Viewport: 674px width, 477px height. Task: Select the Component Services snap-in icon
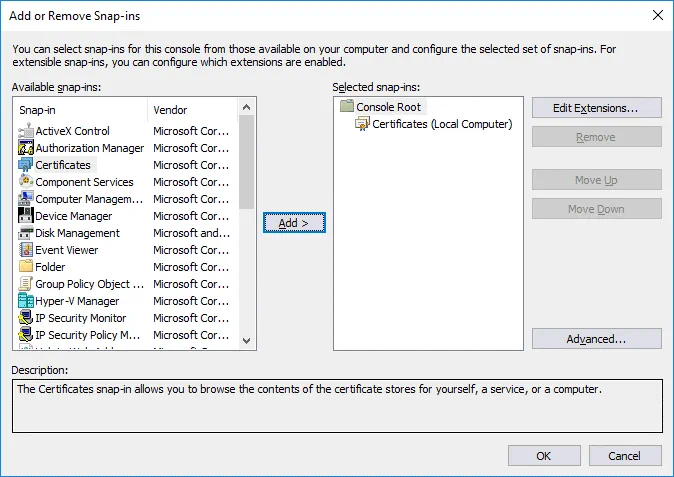pos(26,182)
